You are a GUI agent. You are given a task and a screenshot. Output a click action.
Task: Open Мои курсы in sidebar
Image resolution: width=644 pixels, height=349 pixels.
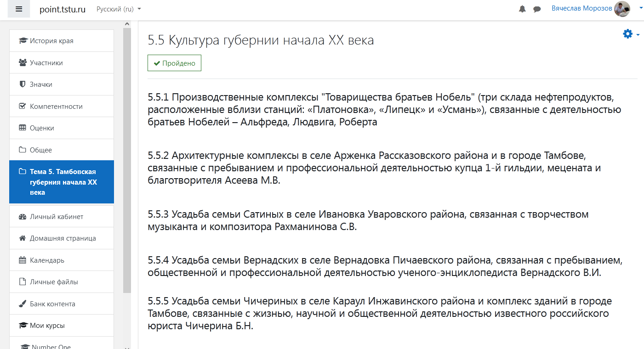pyautogui.click(x=62, y=326)
